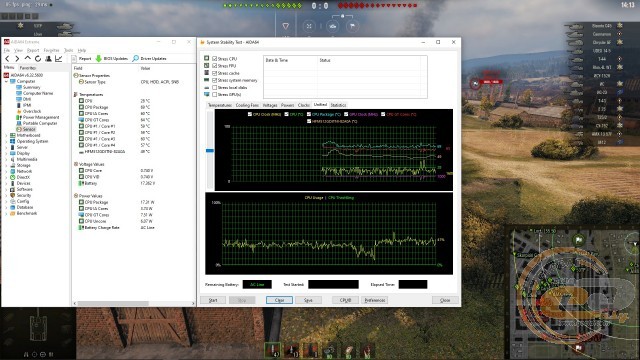This screenshot has height=360, width=640.
Task: Enable Stress GPU(s) checkbox
Action: (215, 95)
